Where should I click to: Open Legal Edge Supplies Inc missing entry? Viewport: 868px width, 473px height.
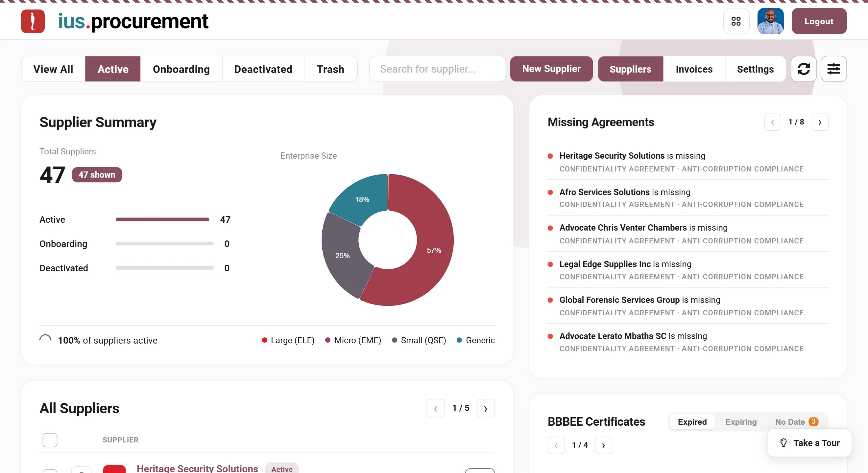pos(688,270)
